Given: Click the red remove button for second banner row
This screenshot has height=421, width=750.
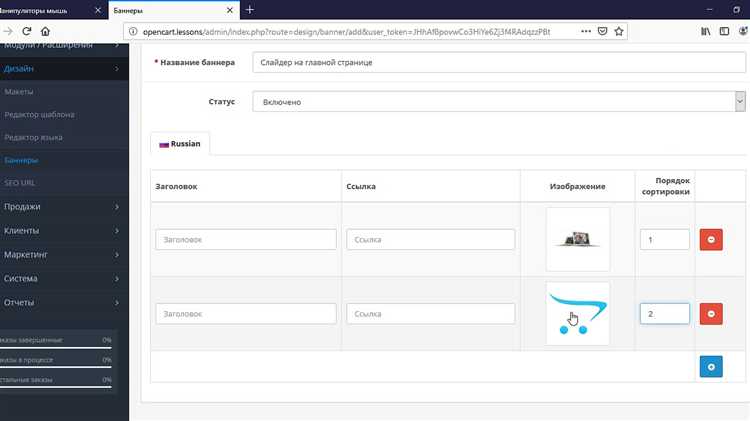Looking at the screenshot, I should [x=711, y=314].
